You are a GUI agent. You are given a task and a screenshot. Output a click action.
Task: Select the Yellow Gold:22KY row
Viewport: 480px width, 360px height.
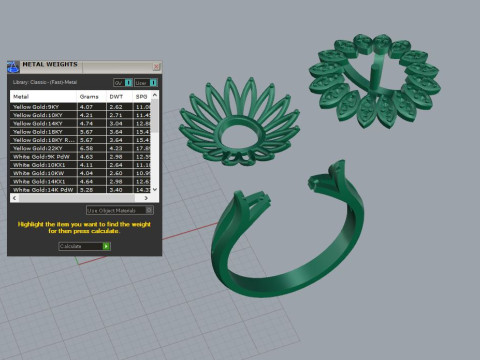coord(80,148)
